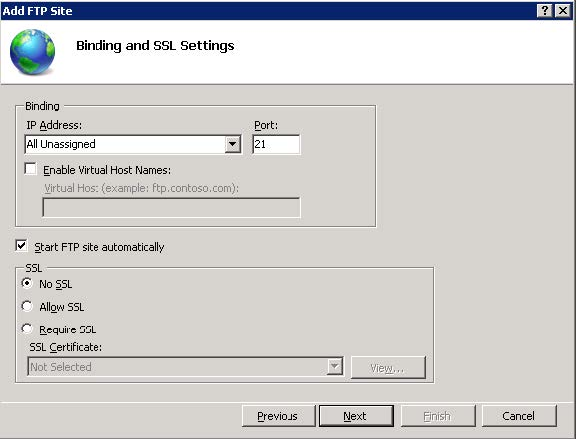Click the Port number field
Viewport: 576px width, 439px height.
coord(276,144)
